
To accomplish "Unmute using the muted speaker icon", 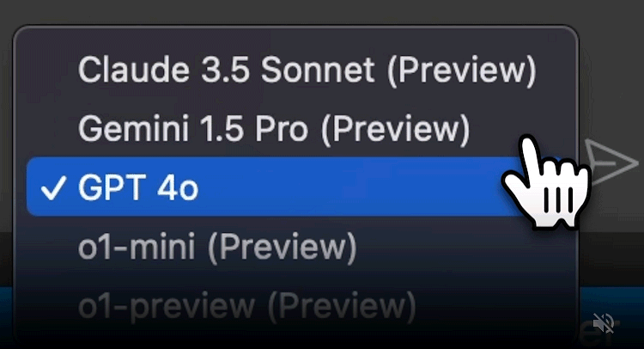I will (x=604, y=323).
